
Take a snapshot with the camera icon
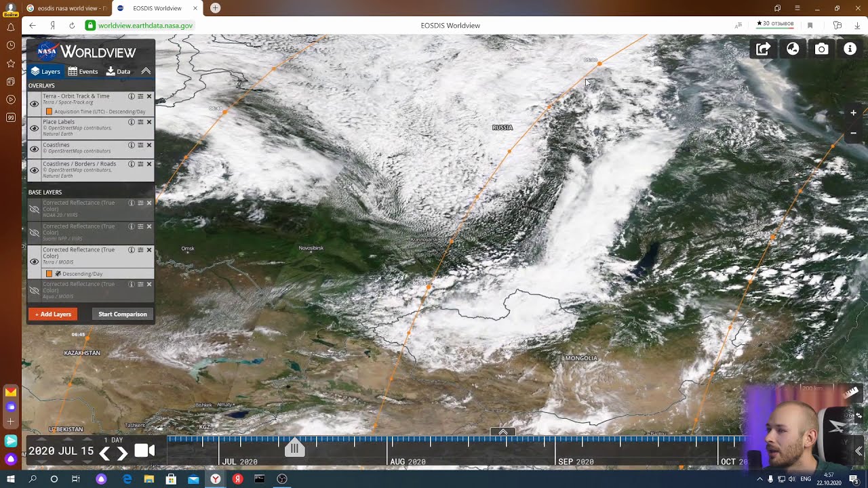(821, 49)
